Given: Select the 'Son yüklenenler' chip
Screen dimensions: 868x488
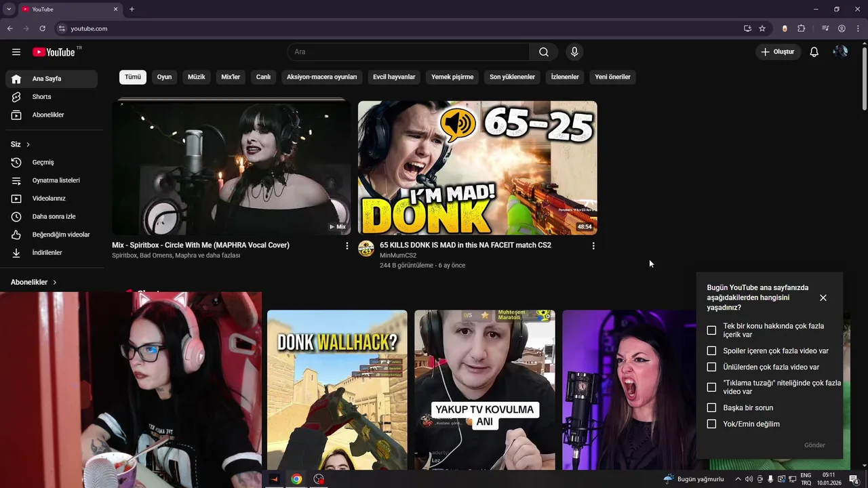Looking at the screenshot, I should pyautogui.click(x=512, y=77).
